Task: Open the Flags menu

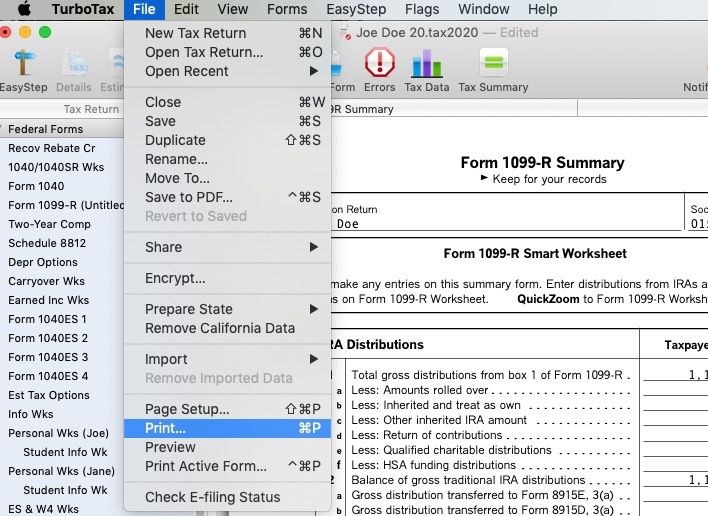Action: tap(422, 9)
